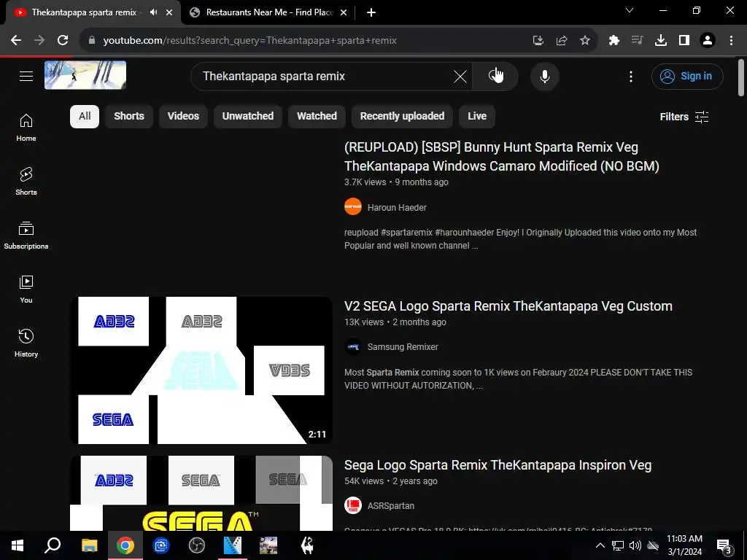
Task: Select the Videos filter chip
Action: 183,116
